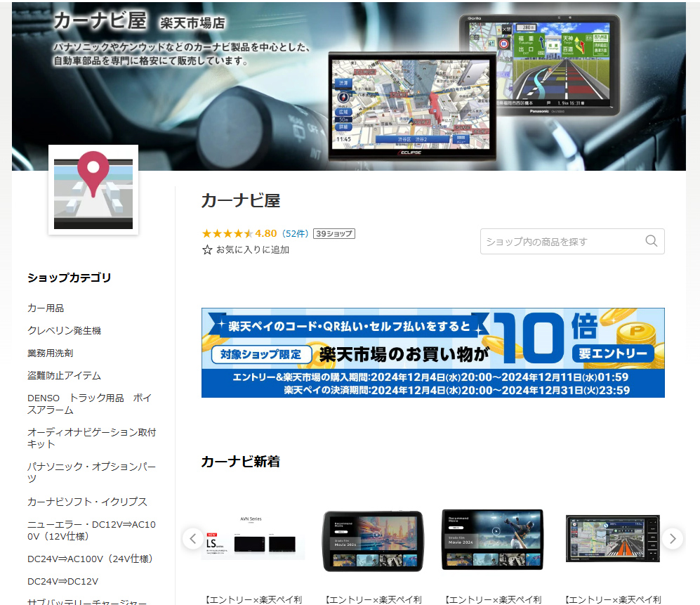Screen dimensions: 700x605
Task: Go to 盗難防止アイテム category
Action: (x=64, y=375)
